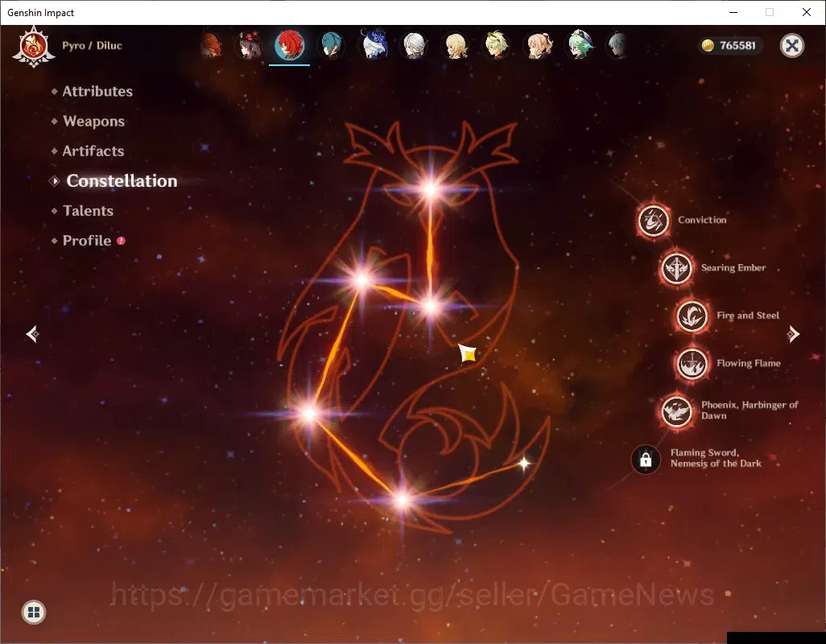Open the Weapons menu

click(x=93, y=122)
